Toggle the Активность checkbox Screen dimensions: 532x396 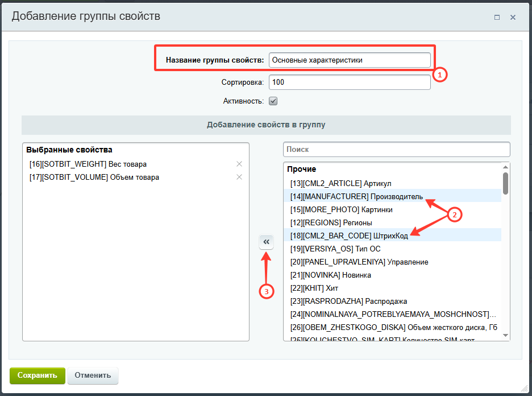(273, 101)
